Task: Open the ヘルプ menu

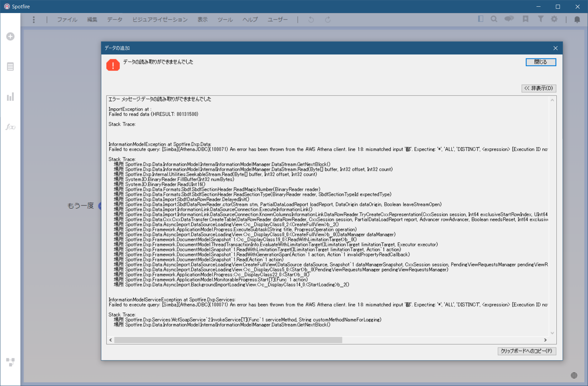Action: point(250,20)
